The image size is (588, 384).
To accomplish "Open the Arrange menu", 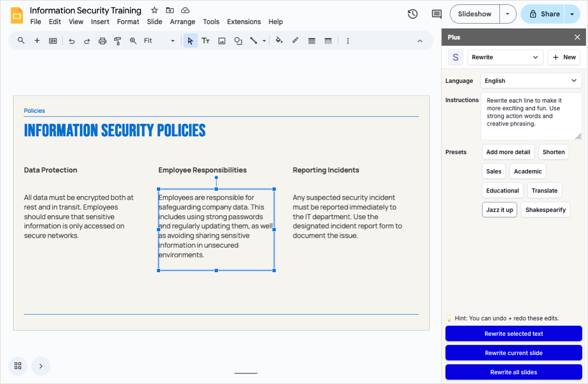I will coord(182,22).
